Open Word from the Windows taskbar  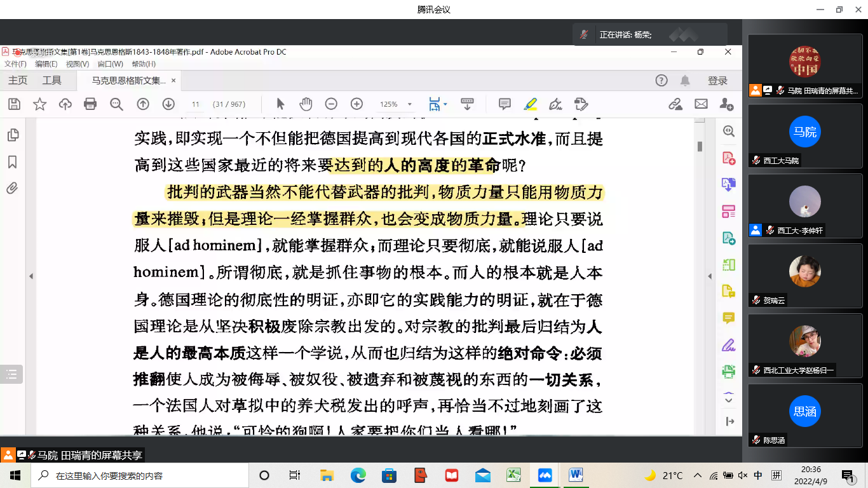pos(576,475)
